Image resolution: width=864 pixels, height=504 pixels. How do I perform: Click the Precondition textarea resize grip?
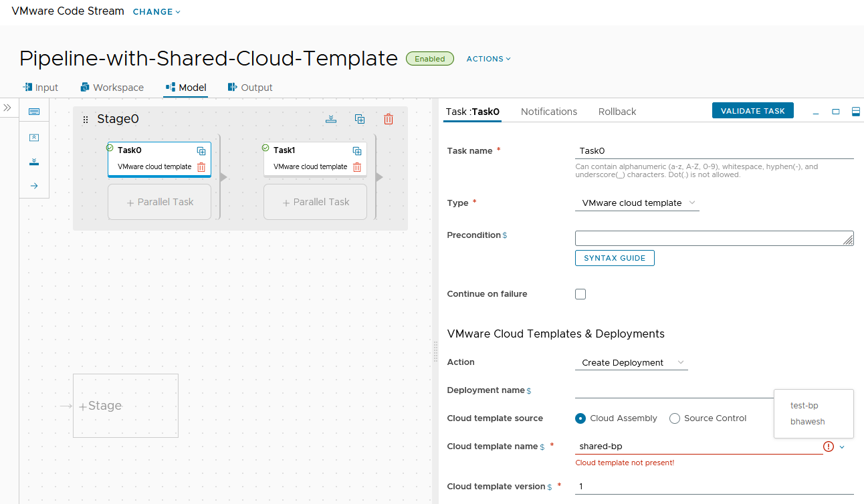pyautogui.click(x=848, y=239)
